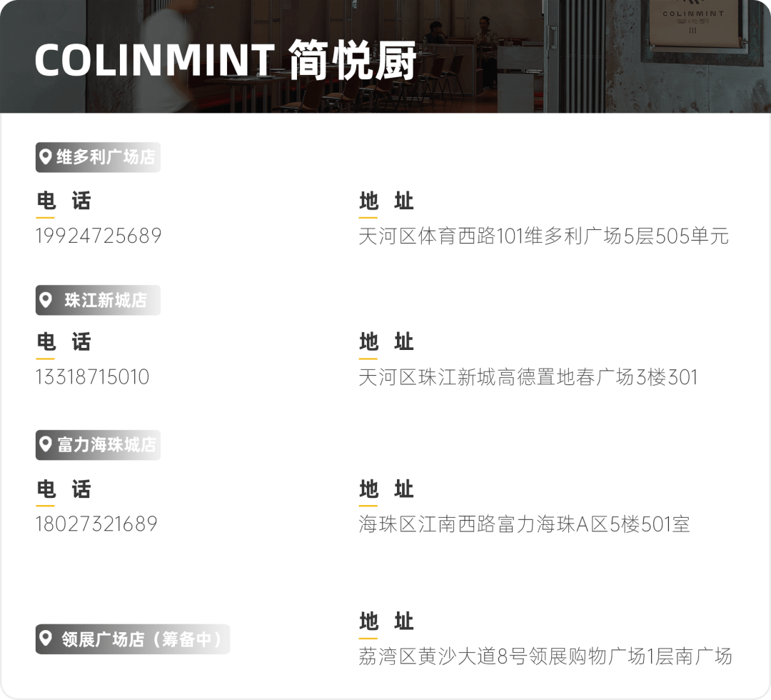This screenshot has height=700, width=771.
Task: Click address 天河区珠江新城高德置地春广场3楼301
Action: click(528, 377)
